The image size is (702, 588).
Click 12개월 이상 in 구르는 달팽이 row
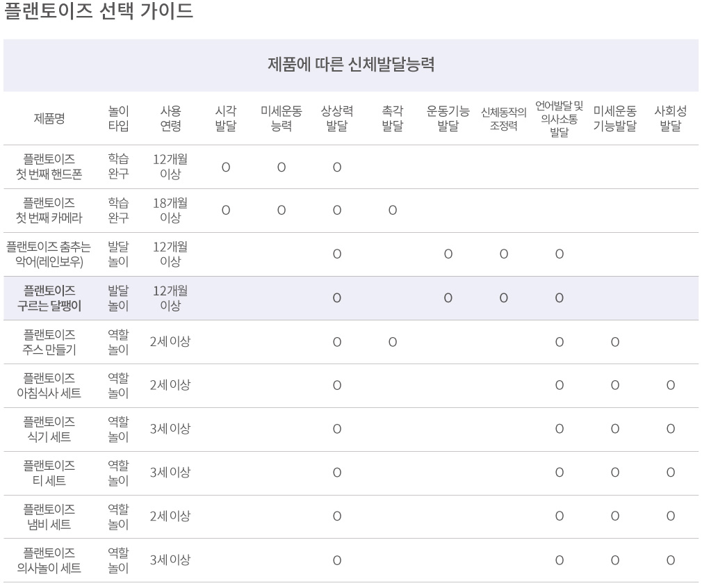(170, 297)
